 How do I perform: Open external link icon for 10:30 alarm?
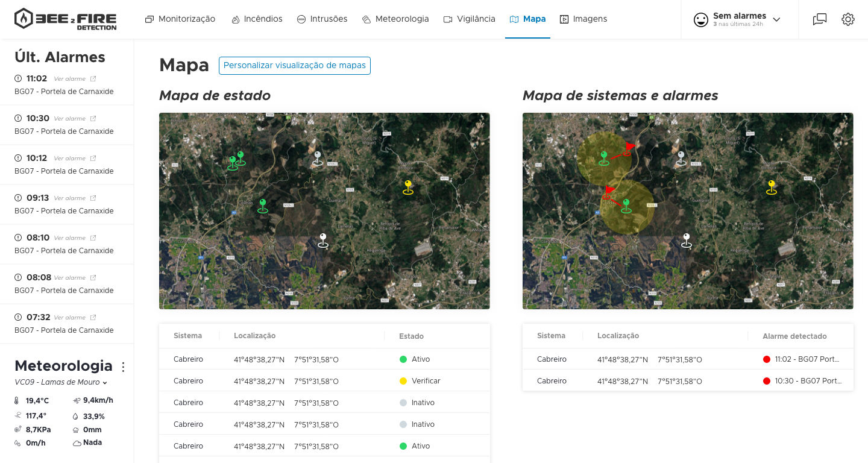93,119
